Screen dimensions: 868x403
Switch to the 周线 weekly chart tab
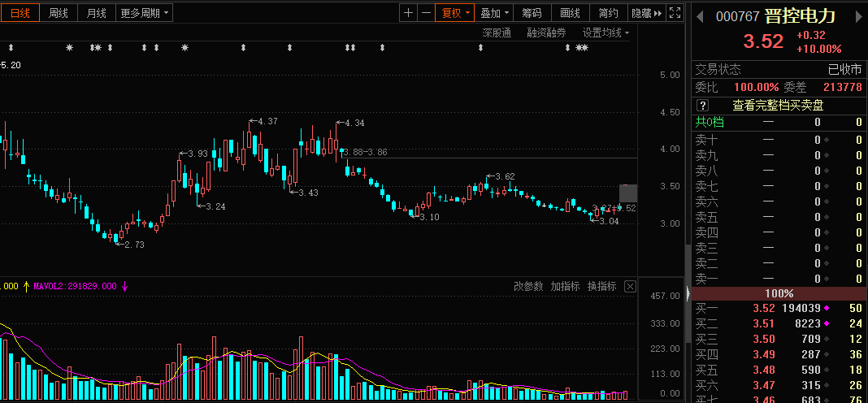(59, 13)
